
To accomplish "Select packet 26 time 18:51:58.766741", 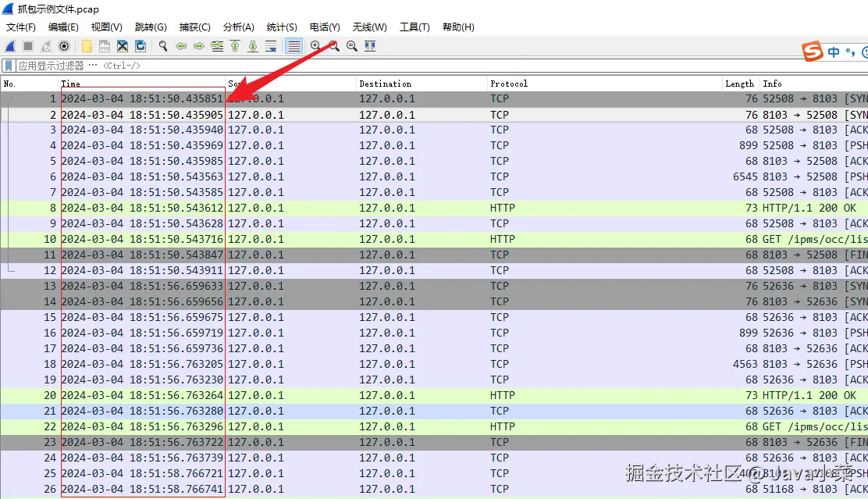I will click(x=142, y=489).
